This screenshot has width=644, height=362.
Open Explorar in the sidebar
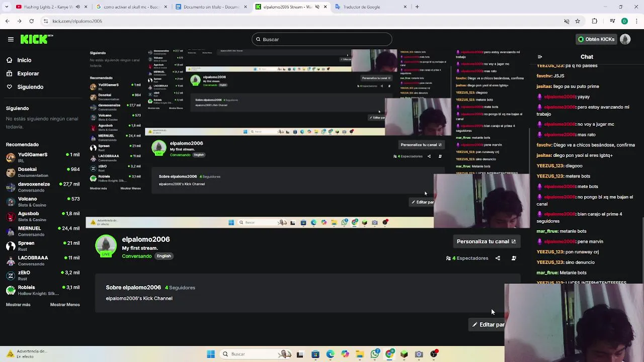tap(28, 73)
